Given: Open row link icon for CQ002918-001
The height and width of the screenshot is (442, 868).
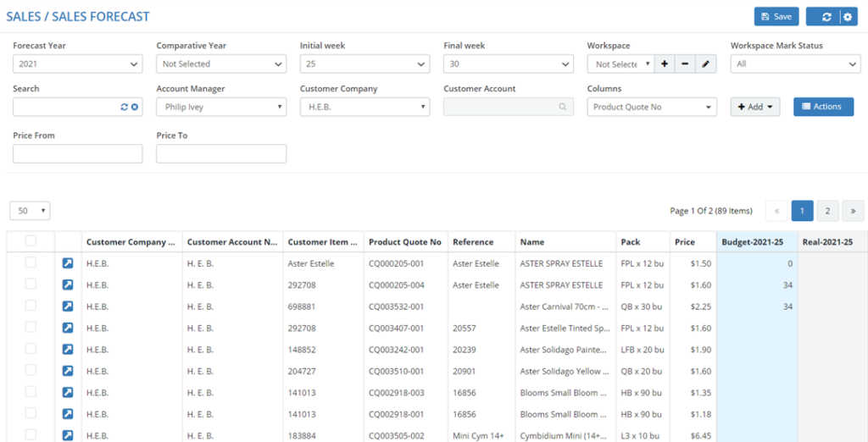Looking at the screenshot, I should 68,414.
